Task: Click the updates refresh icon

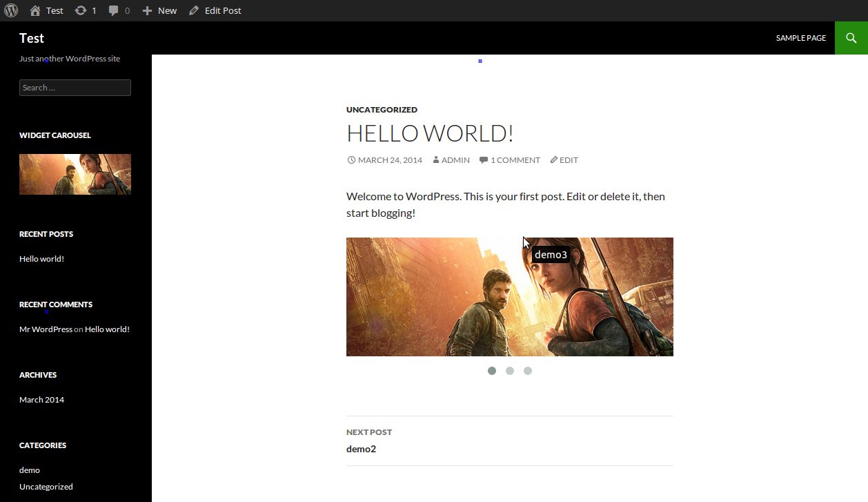Action: pyautogui.click(x=81, y=10)
